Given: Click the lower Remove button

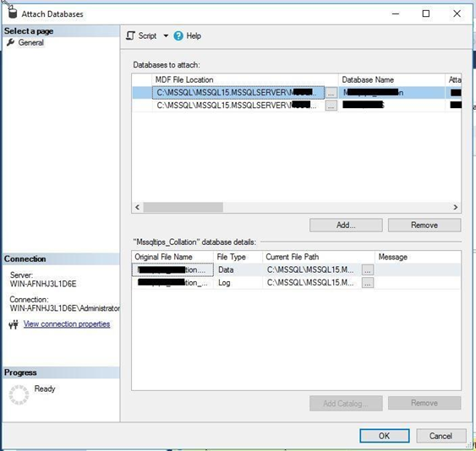Looking at the screenshot, I should 424,403.
